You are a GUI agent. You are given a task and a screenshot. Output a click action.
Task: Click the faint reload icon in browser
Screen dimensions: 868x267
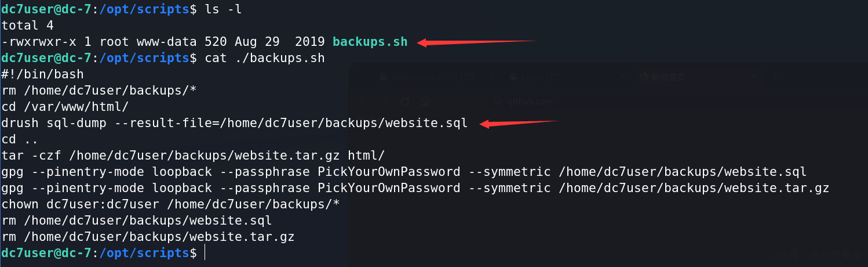click(405, 102)
